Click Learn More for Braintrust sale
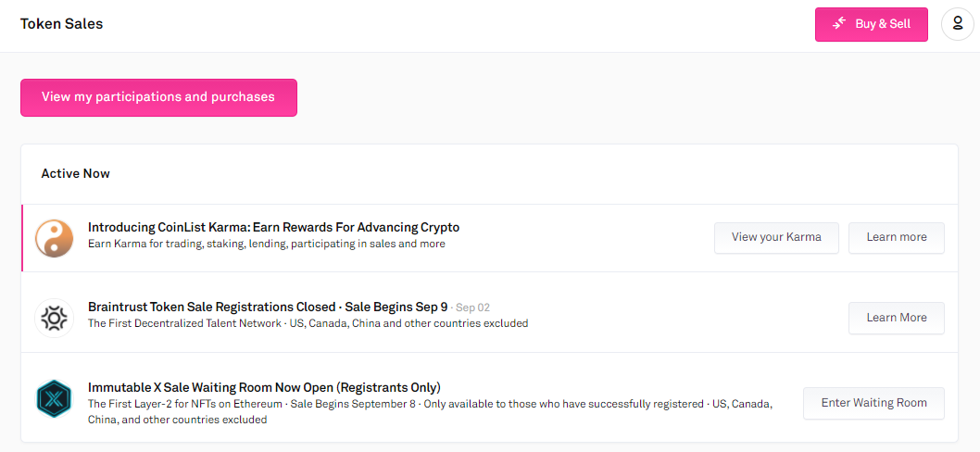This screenshot has width=980, height=452. click(x=896, y=318)
